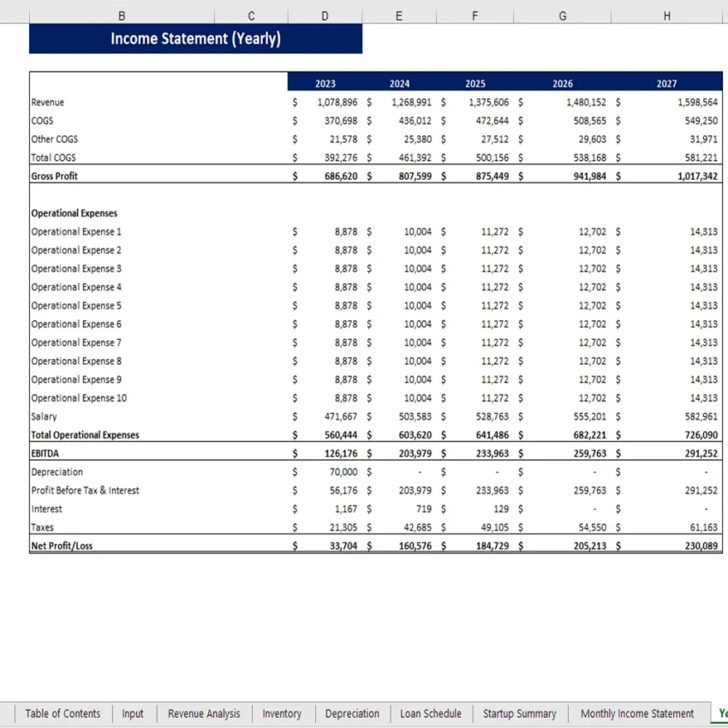Select 2027 revenue value 1,598,564
728x728 pixels.
click(697, 102)
